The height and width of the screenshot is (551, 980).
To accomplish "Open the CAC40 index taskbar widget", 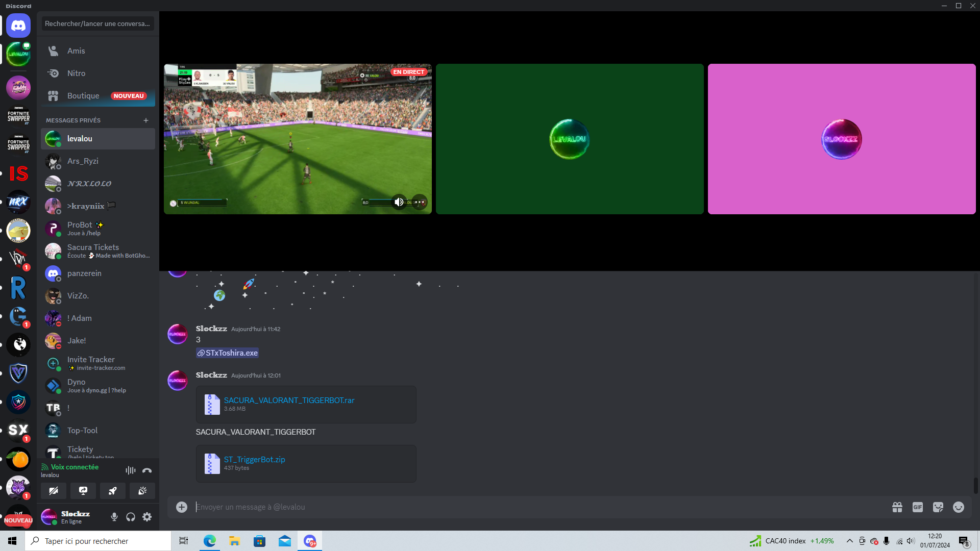I will [791, 541].
